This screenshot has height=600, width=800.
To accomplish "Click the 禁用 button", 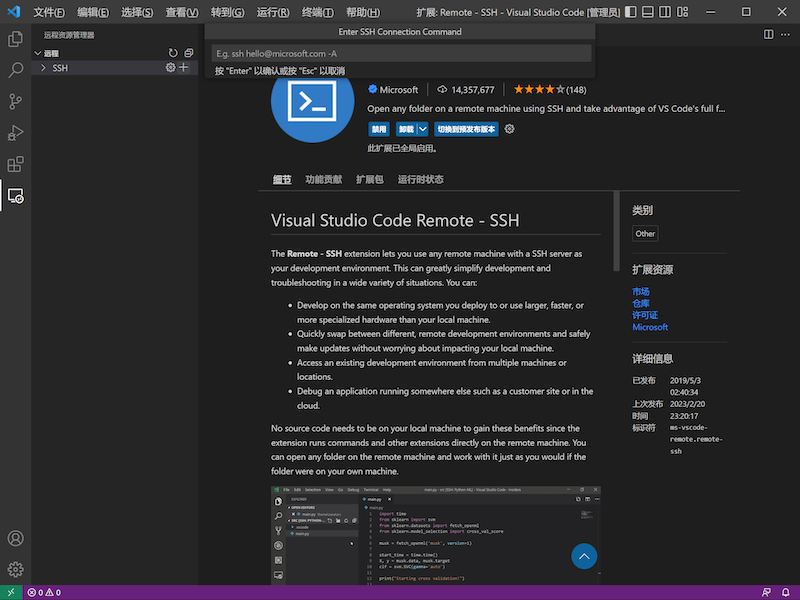I will 379,130.
